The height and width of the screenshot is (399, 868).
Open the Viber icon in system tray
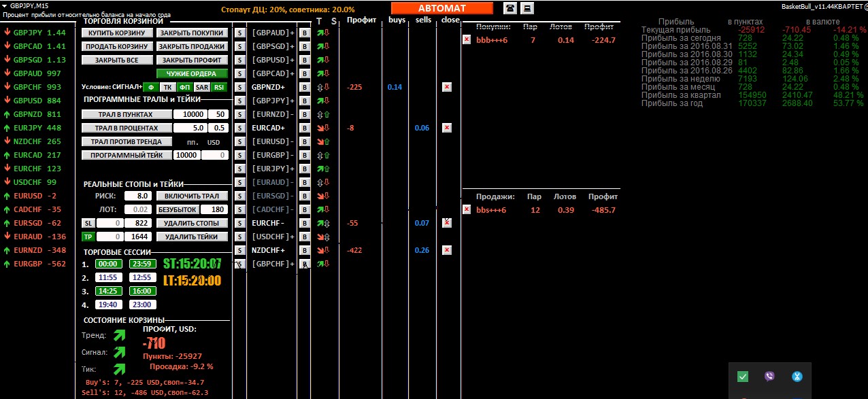pos(769,377)
